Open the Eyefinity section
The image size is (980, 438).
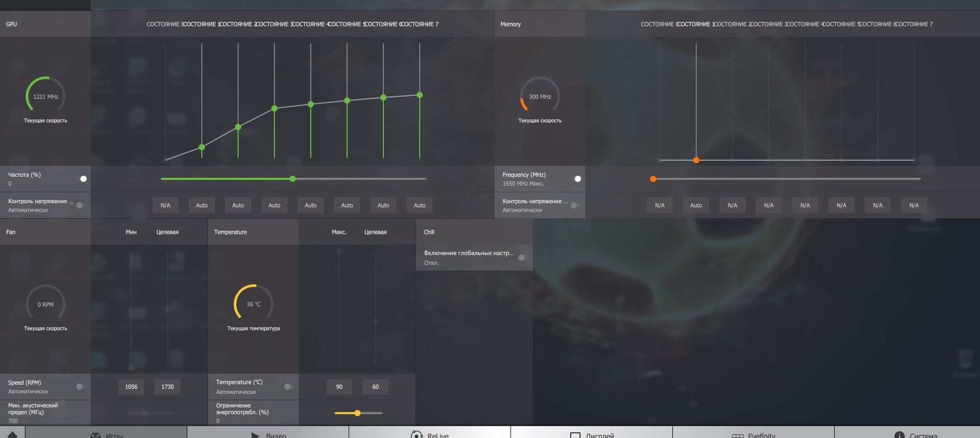754,434
